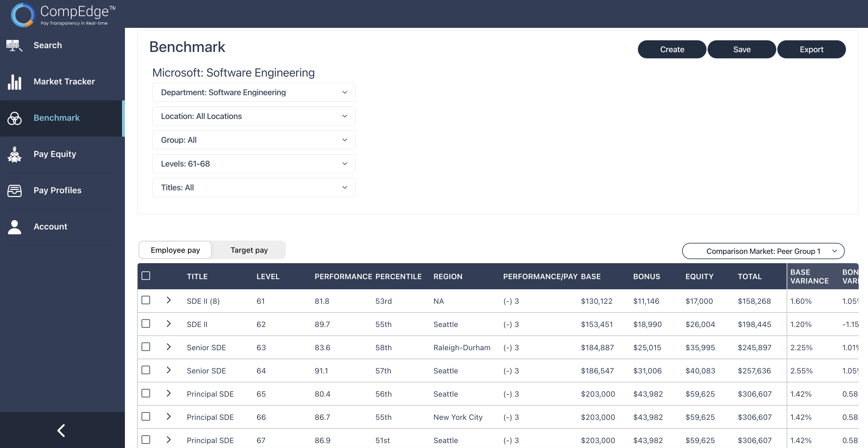Click the Benchmark sidebar icon
The height and width of the screenshot is (448, 868).
coord(15,118)
